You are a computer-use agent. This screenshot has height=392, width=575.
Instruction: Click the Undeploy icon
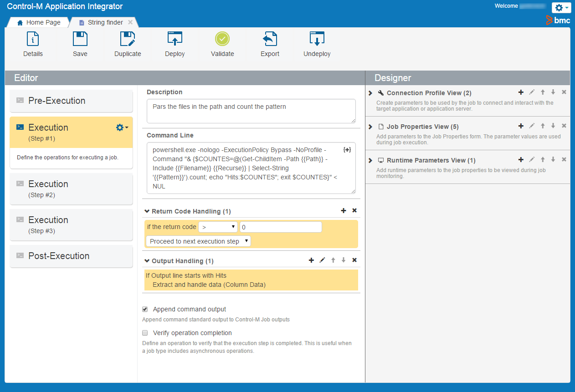317,39
